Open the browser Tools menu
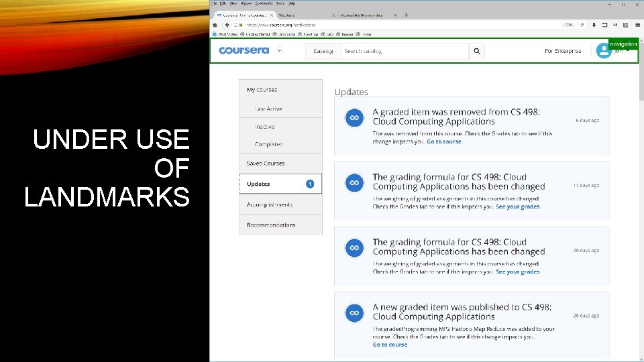 pyautogui.click(x=280, y=3)
